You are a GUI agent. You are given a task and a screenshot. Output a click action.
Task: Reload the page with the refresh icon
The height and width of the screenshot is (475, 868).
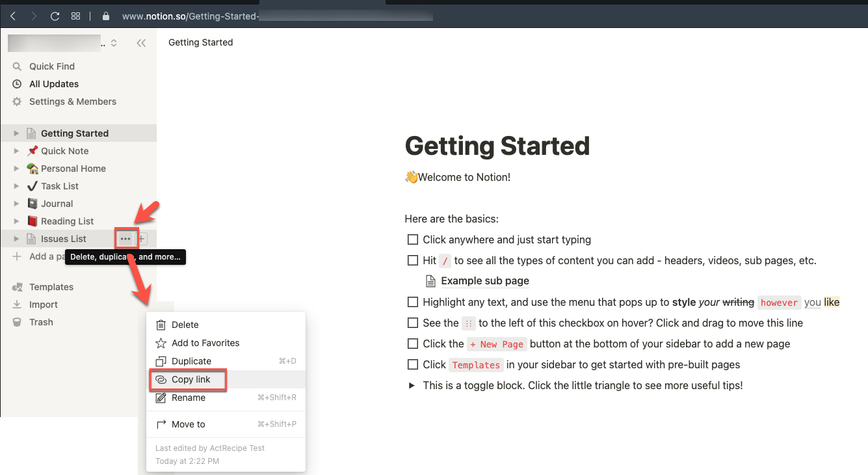tap(55, 16)
